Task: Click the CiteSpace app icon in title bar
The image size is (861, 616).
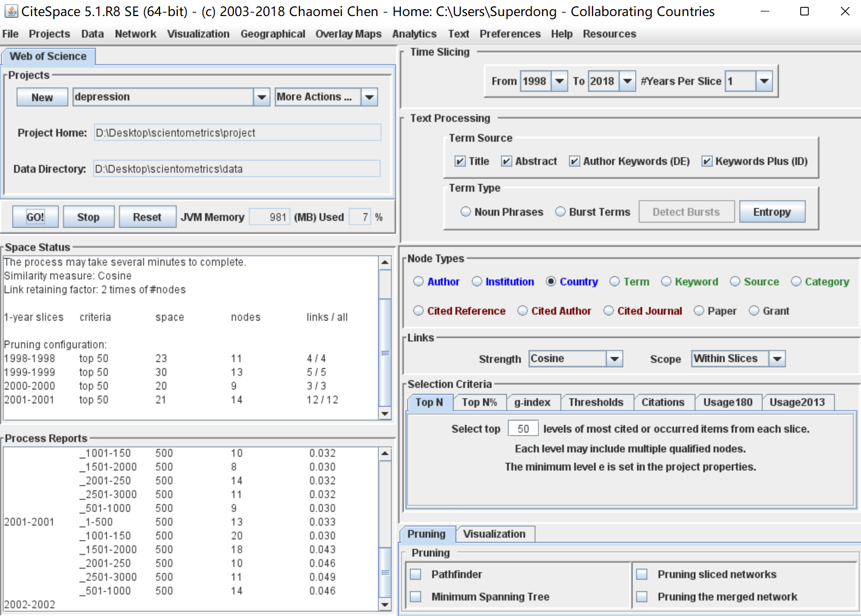Action: click(x=11, y=11)
